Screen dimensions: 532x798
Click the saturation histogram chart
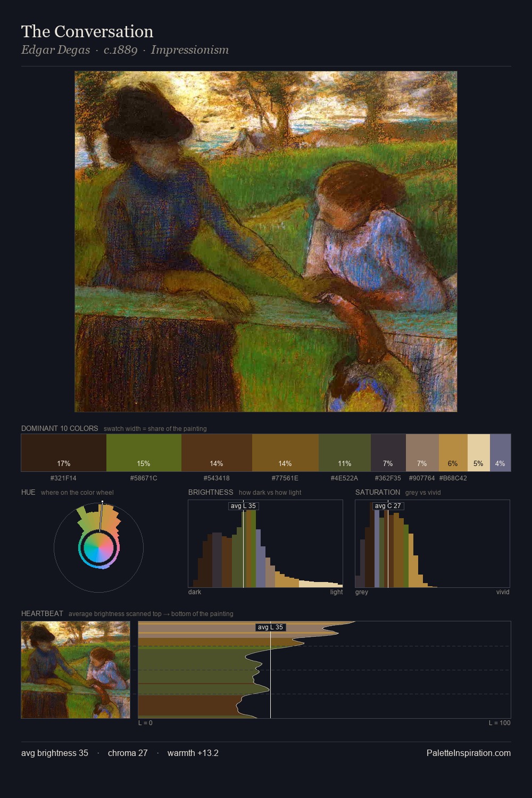(x=433, y=544)
